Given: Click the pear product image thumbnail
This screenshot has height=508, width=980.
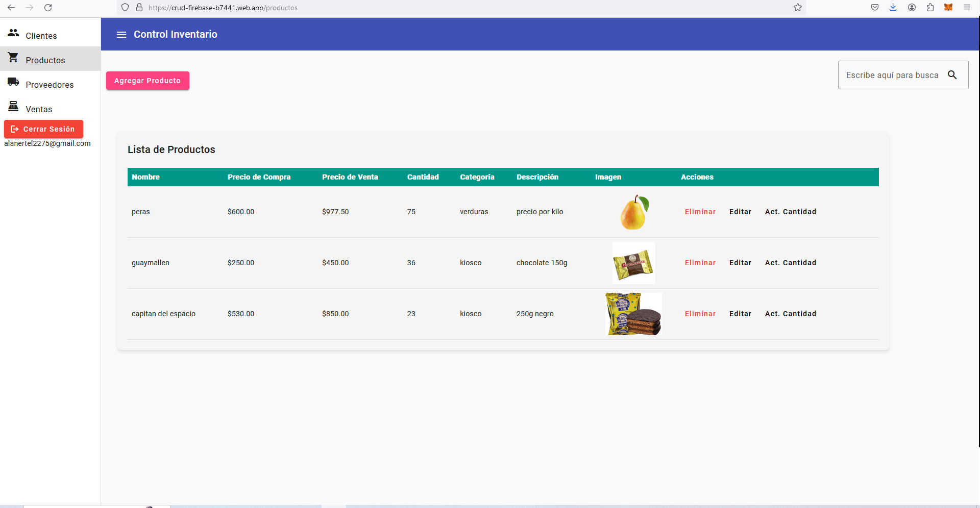Looking at the screenshot, I should pyautogui.click(x=634, y=212).
